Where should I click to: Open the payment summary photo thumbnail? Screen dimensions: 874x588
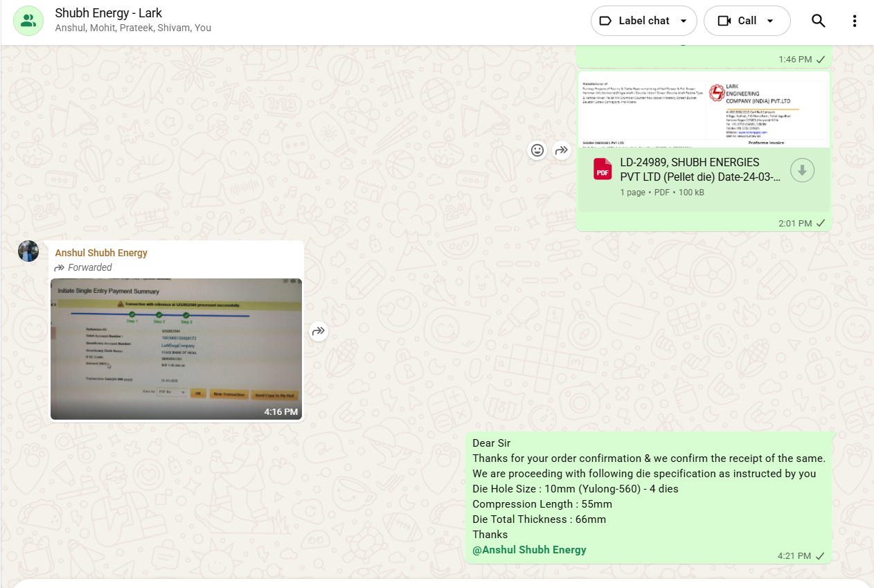pyautogui.click(x=176, y=348)
